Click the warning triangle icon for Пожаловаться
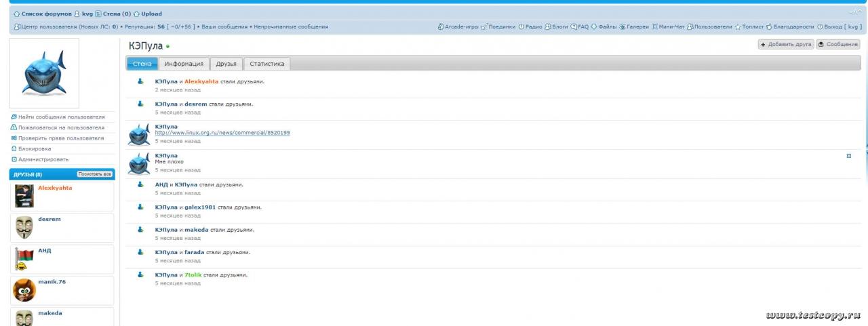The width and height of the screenshot is (868, 326). 14,127
